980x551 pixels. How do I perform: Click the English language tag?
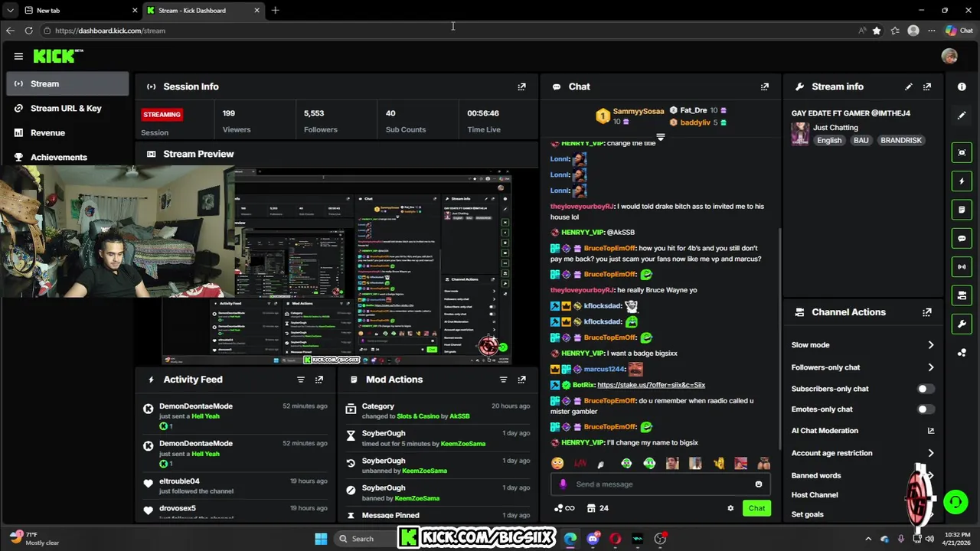pyautogui.click(x=829, y=141)
